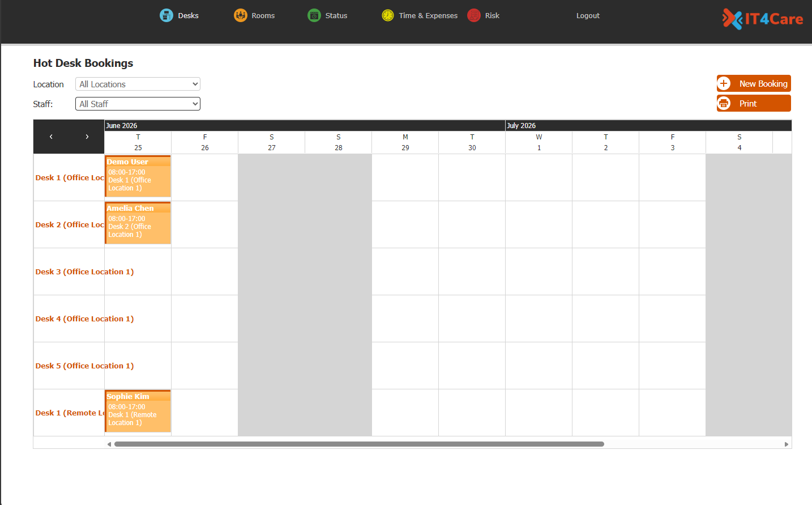The height and width of the screenshot is (505, 812).
Task: Select the Status menu item
Action: [336, 15]
